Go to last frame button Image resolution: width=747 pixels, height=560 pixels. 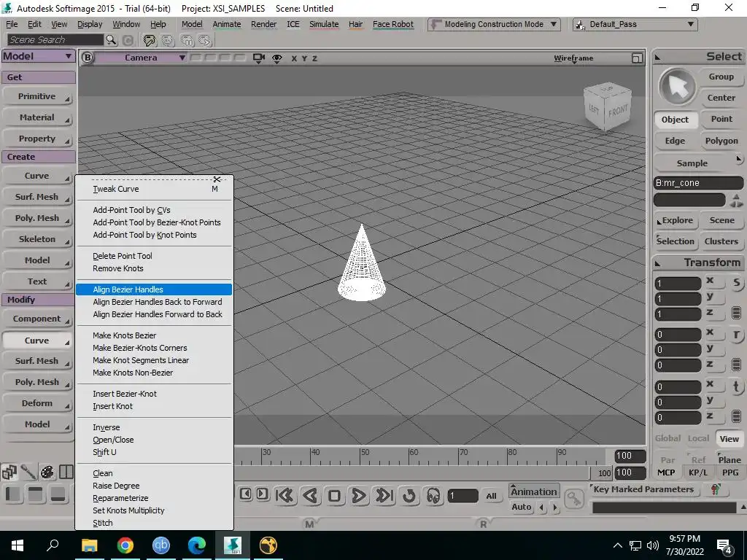tap(384, 496)
